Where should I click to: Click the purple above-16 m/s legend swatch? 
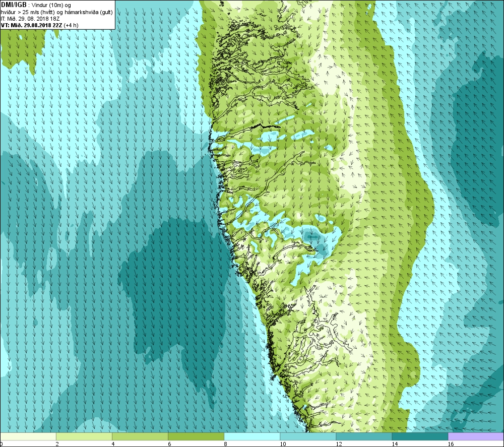pyautogui.click(x=476, y=436)
